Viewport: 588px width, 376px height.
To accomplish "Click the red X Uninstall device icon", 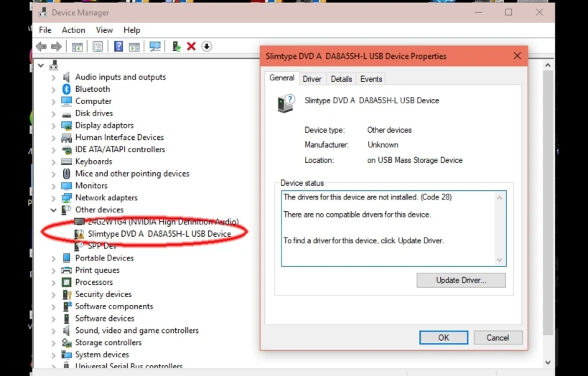I will 191,47.
